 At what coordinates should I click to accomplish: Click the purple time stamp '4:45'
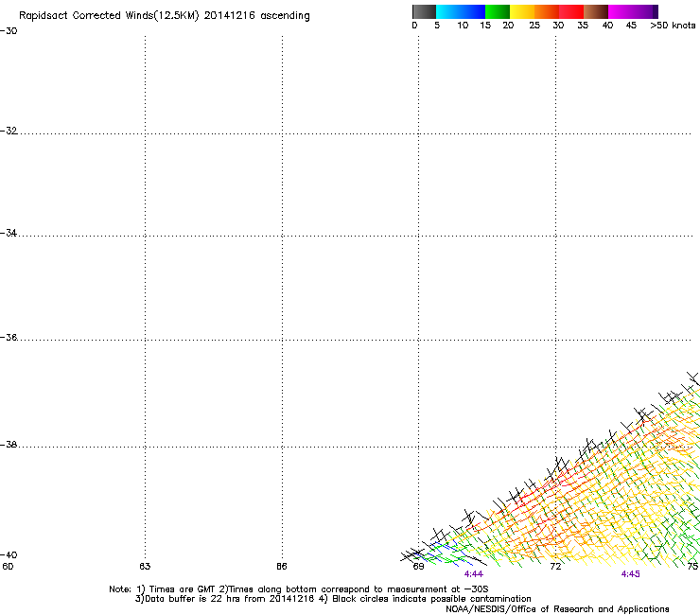[630, 574]
